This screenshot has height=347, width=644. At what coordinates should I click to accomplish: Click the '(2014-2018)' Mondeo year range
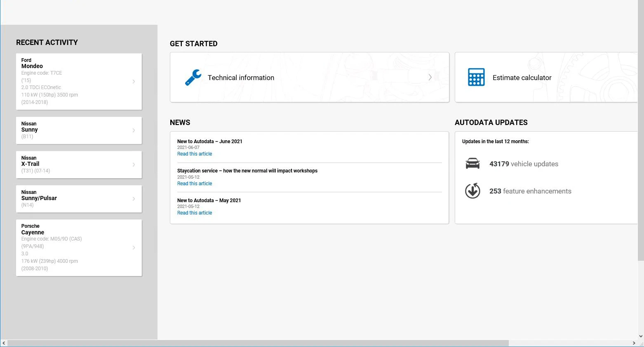pyautogui.click(x=35, y=102)
